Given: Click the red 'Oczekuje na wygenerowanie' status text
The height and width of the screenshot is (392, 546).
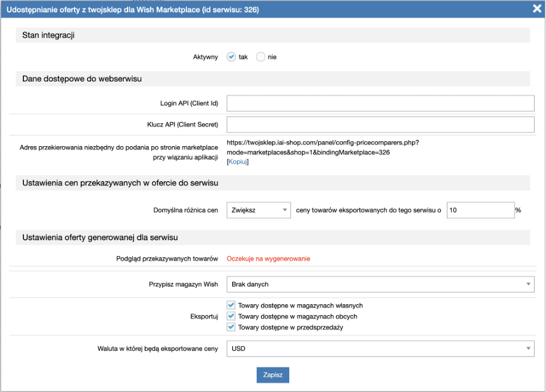Looking at the screenshot, I should [x=268, y=259].
